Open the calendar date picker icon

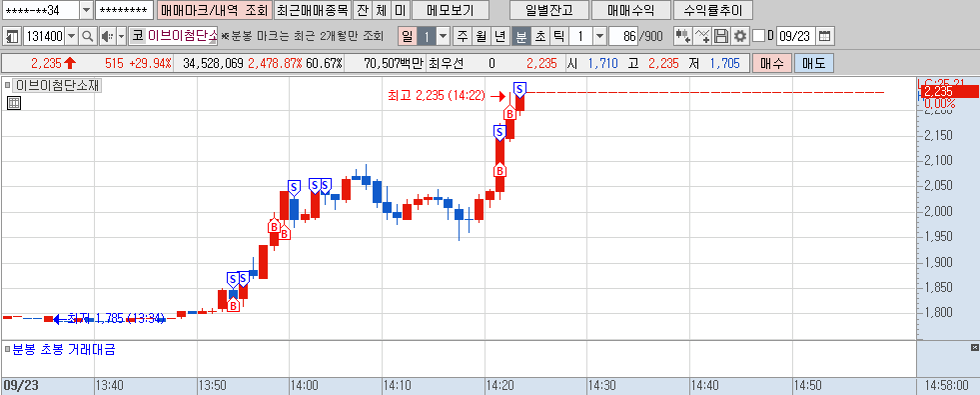(825, 36)
